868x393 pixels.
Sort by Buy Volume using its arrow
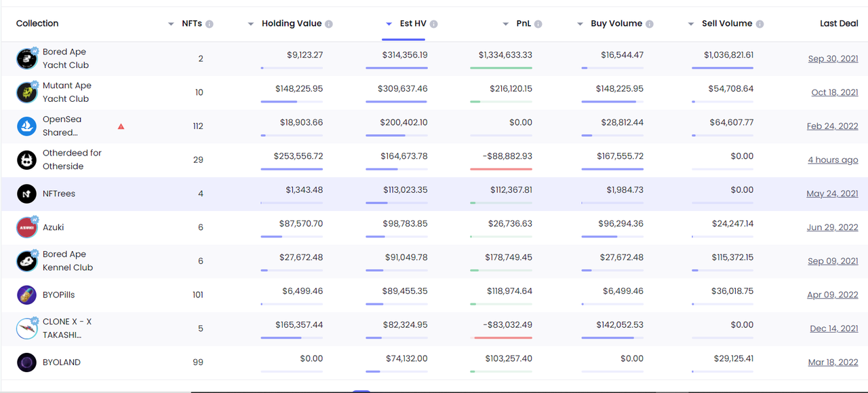pyautogui.click(x=580, y=24)
